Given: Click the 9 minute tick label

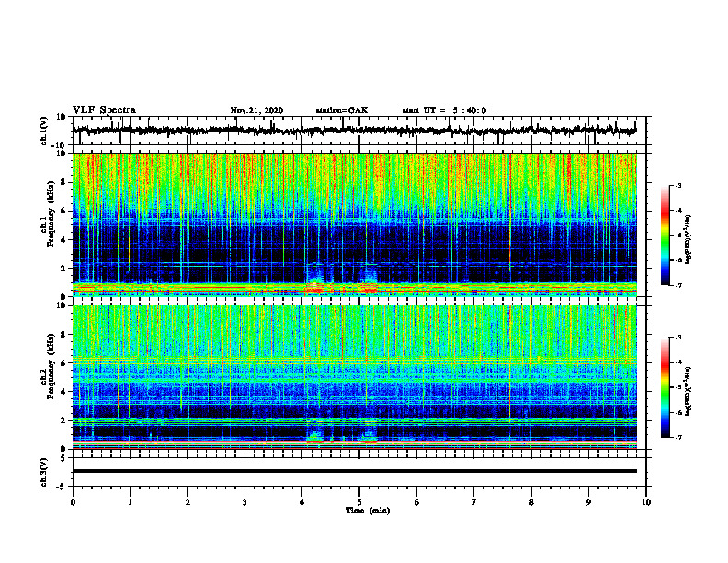Looking at the screenshot, I should 588,502.
